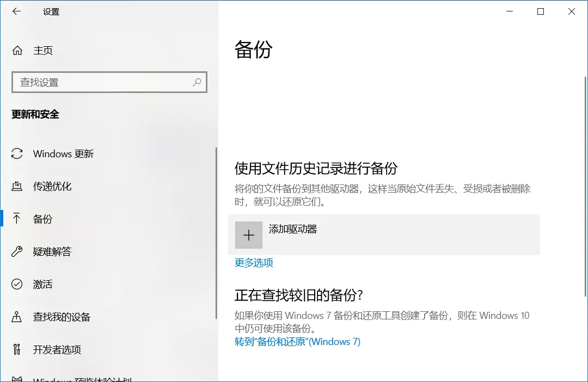The image size is (588, 382).
Task: Maximize the 设置 window
Action: pos(541,11)
